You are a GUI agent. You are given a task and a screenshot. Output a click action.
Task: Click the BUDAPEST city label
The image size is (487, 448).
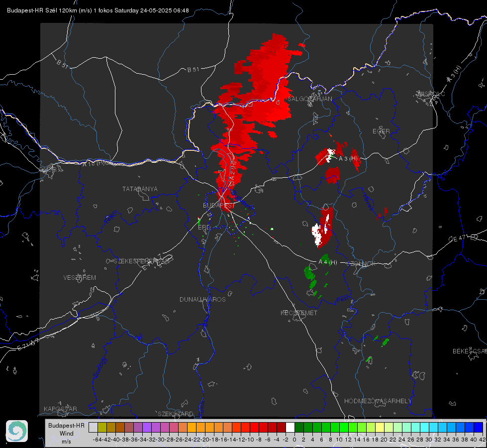(x=219, y=206)
